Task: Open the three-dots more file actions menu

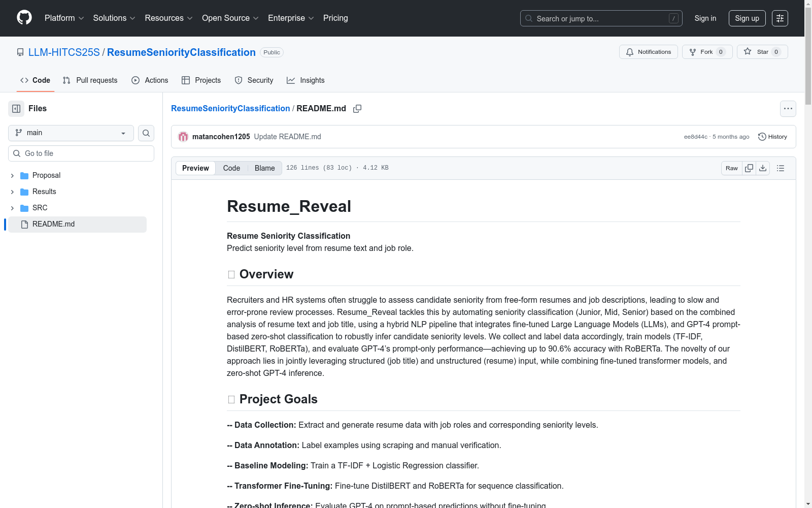Action: pos(788,109)
